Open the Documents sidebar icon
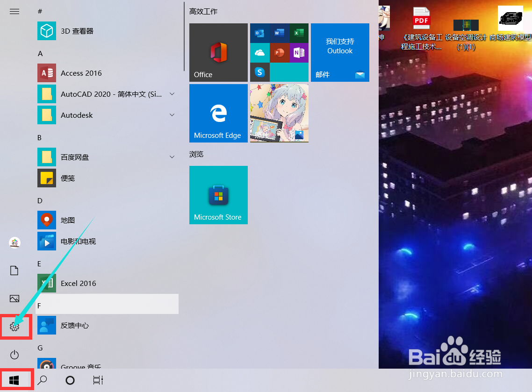The image size is (532, 392). tap(14, 271)
